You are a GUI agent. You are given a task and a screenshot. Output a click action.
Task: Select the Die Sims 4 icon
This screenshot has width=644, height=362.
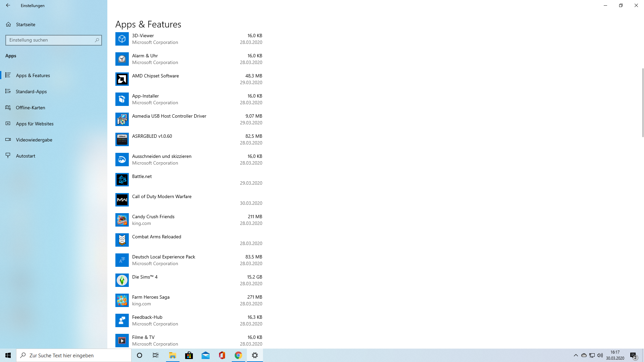(122, 280)
